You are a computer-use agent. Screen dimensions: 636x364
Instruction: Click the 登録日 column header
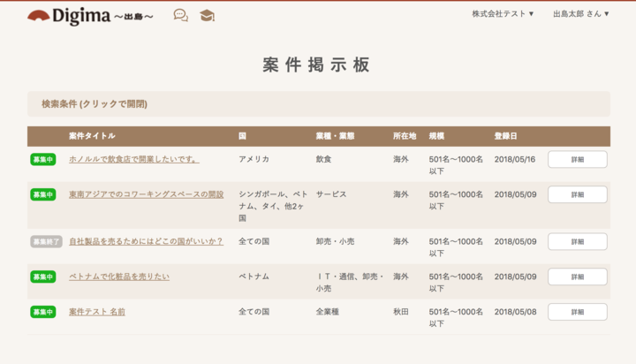coord(506,136)
